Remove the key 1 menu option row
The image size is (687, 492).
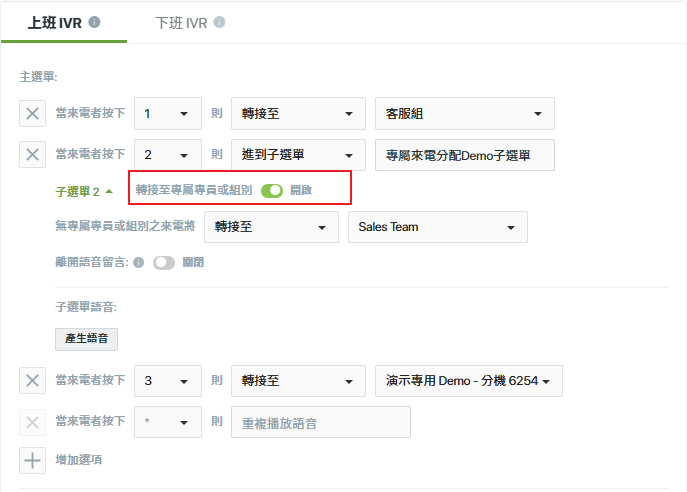[x=32, y=113]
